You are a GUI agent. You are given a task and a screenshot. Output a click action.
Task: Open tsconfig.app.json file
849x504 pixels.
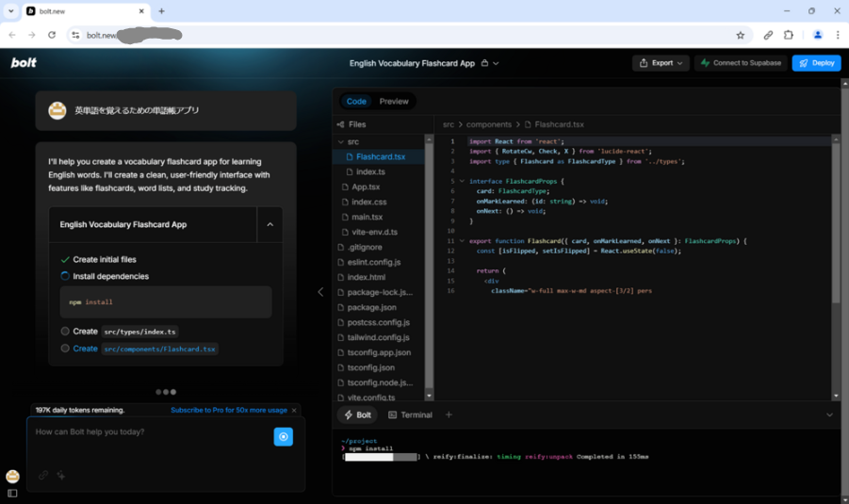(x=378, y=353)
